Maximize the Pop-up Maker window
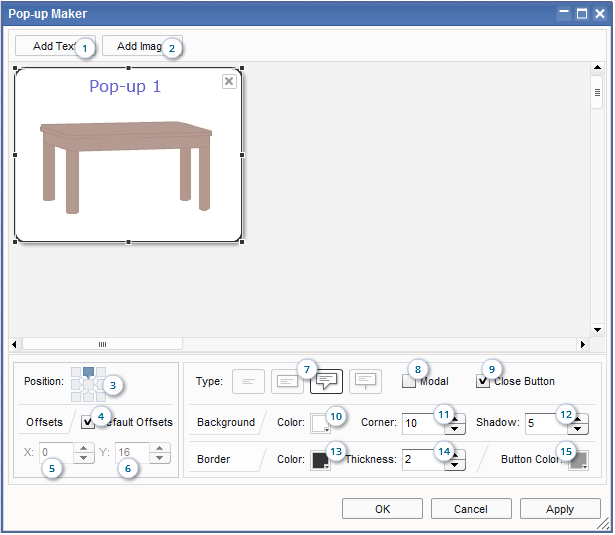Screen dimensions: 615x535 coord(582,14)
